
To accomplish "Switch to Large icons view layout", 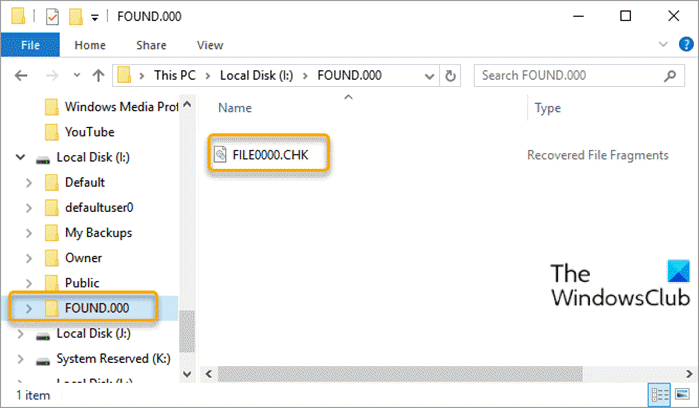I will click(x=682, y=395).
